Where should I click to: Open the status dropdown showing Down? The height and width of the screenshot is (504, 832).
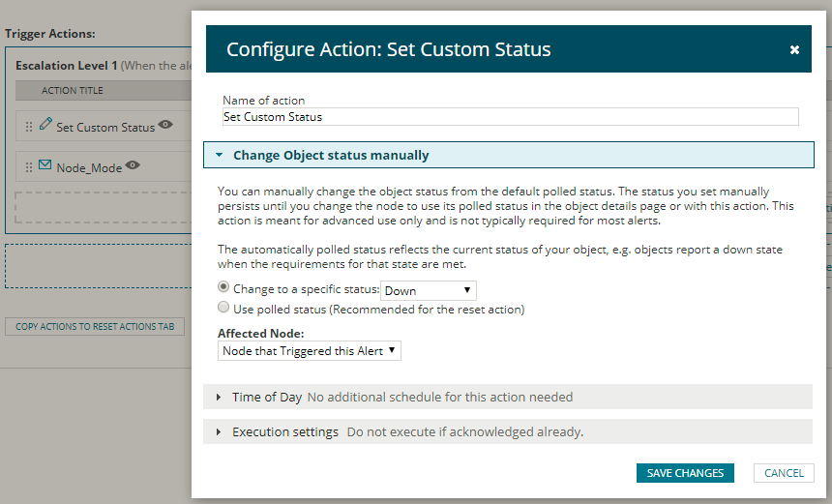coord(429,290)
